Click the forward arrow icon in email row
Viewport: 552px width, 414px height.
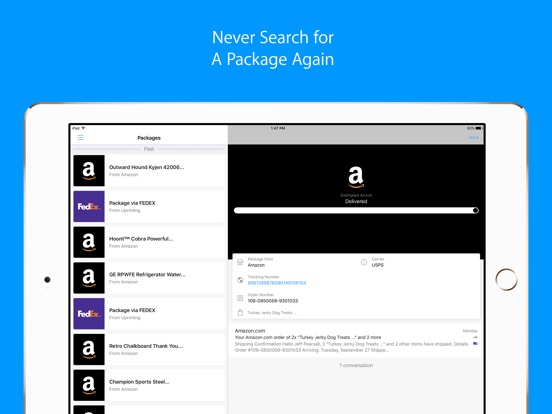click(x=475, y=337)
